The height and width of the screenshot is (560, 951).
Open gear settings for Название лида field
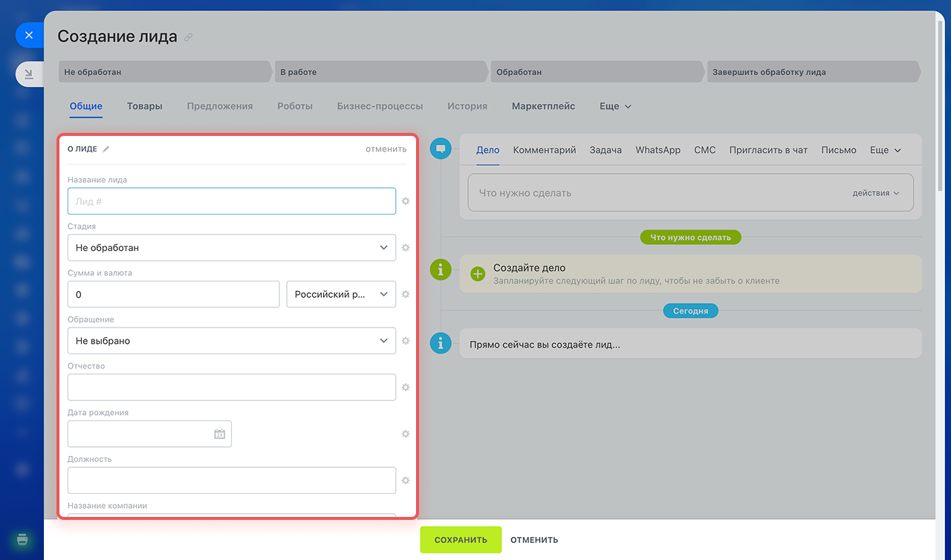406,201
